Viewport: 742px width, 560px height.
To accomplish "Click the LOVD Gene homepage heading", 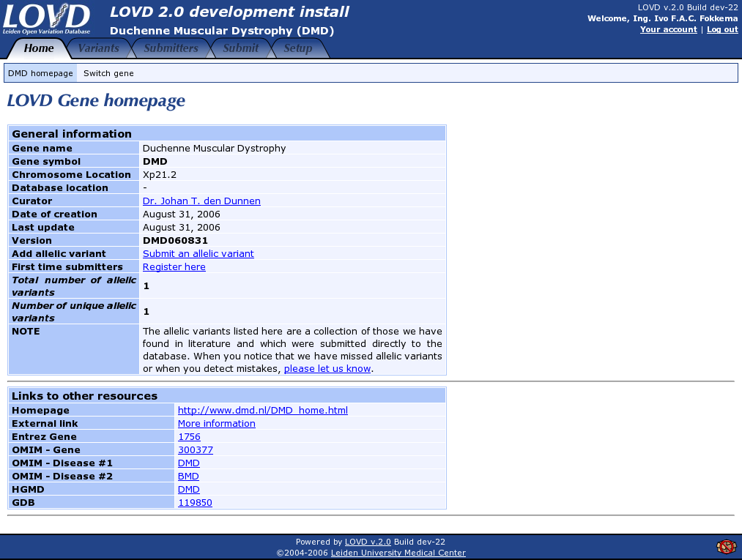I will click(96, 101).
